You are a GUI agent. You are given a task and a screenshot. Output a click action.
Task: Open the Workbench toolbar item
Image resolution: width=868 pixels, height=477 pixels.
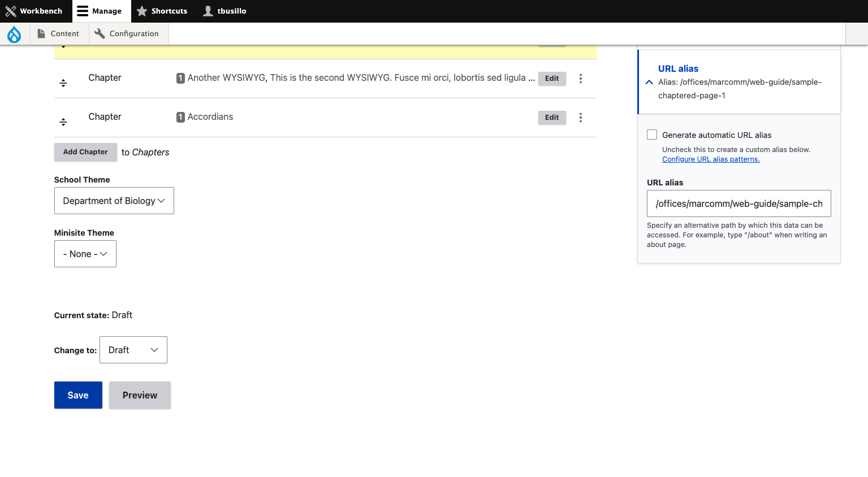(34, 11)
